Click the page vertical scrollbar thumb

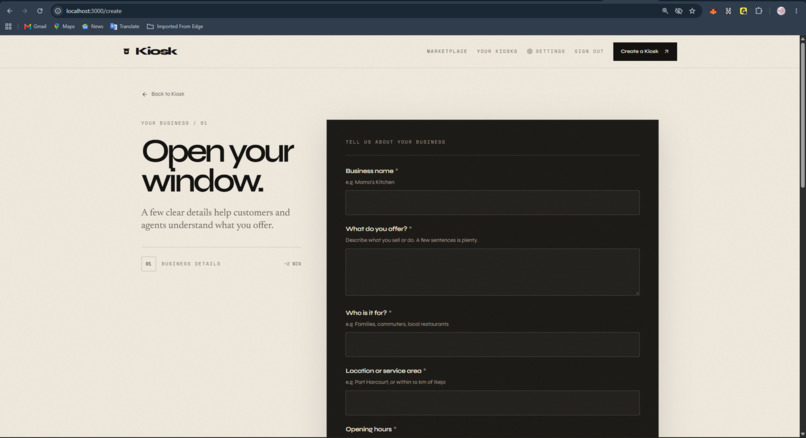[802, 114]
